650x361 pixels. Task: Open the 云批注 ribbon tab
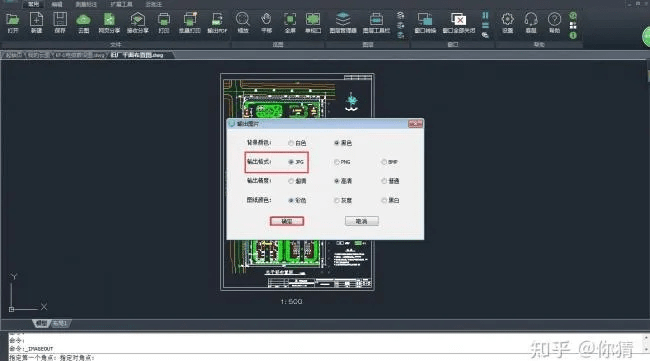(154, 4)
